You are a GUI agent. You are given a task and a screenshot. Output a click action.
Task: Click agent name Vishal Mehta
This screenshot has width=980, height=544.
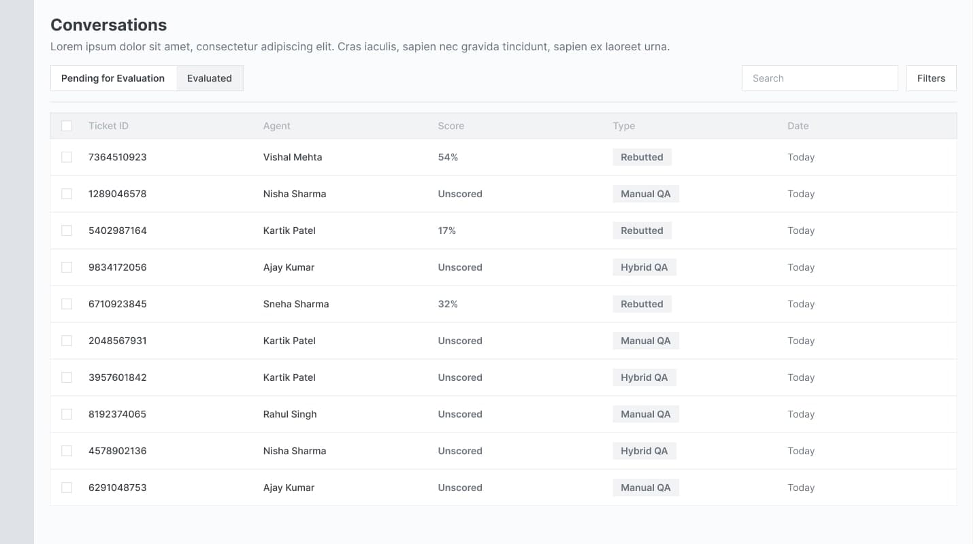(x=293, y=157)
